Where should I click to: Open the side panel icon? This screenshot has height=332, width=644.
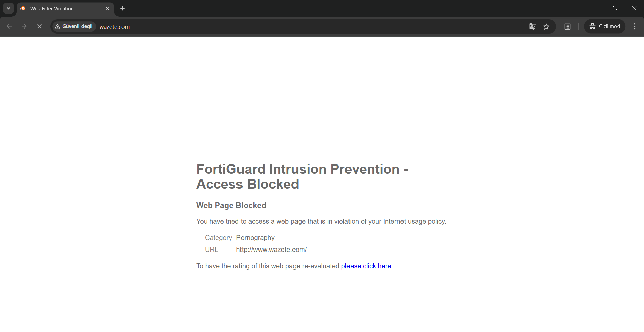pos(567,27)
